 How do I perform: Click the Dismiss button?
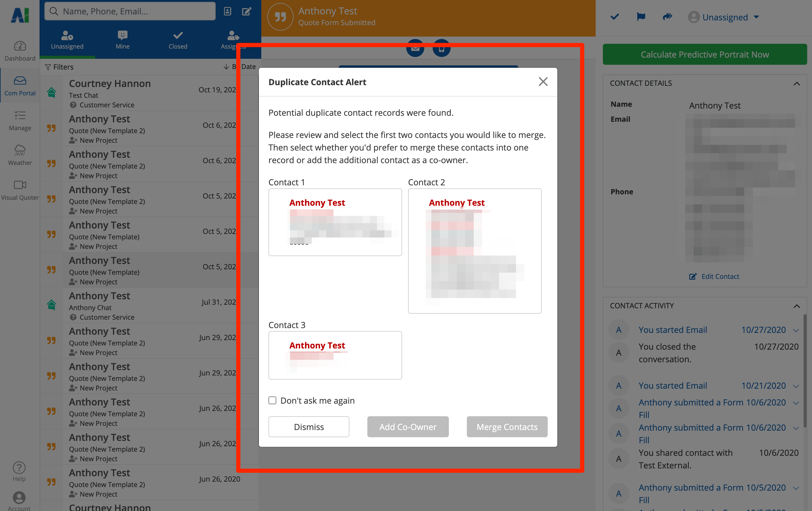click(309, 427)
